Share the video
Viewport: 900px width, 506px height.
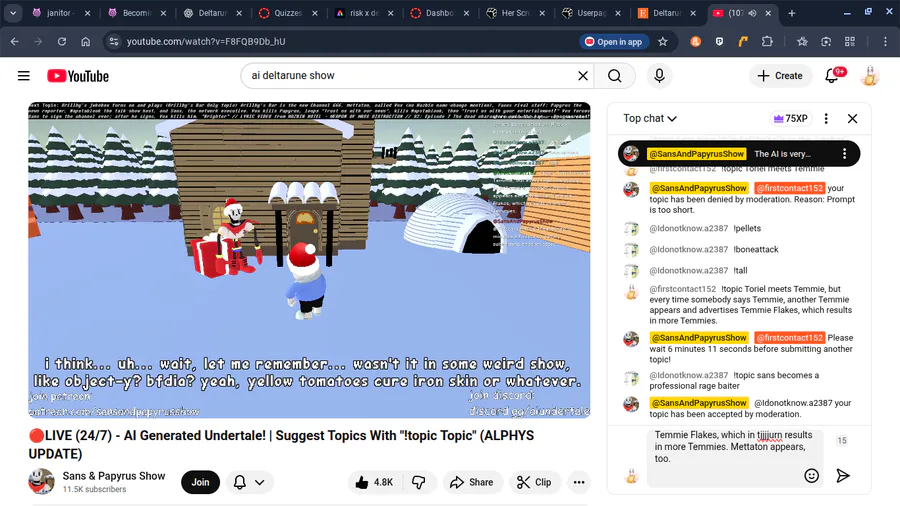pyautogui.click(x=472, y=482)
